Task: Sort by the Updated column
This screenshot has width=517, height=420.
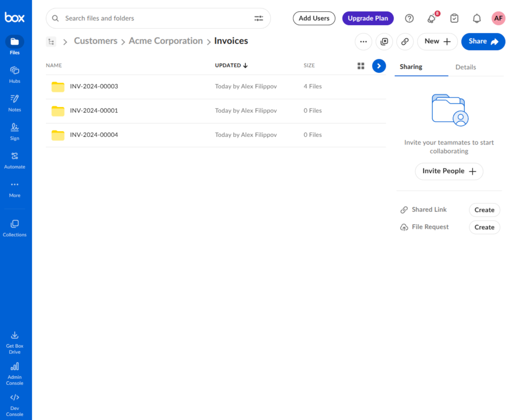Action: click(x=231, y=65)
